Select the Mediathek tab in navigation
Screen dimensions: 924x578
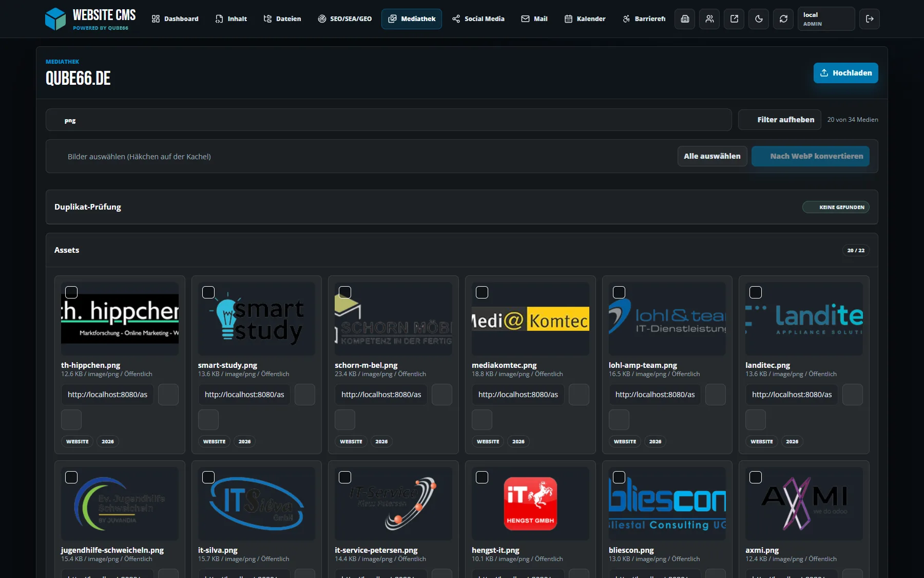point(412,19)
